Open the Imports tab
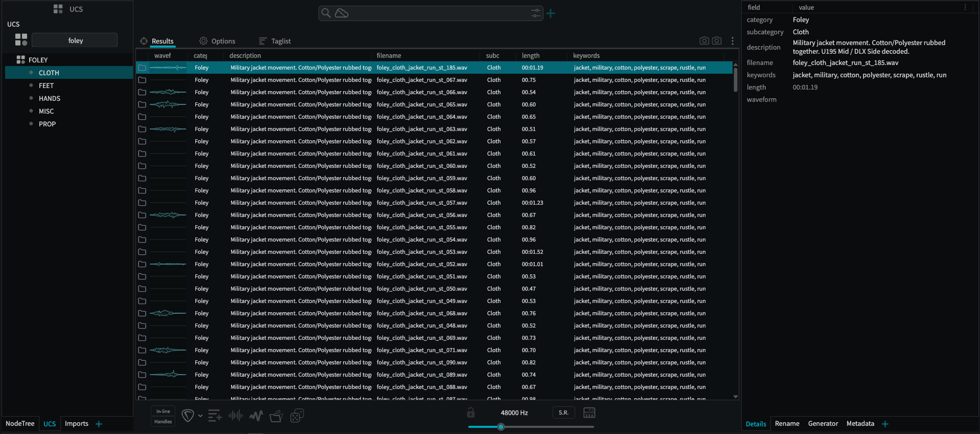Image resolution: width=980 pixels, height=434 pixels. (77, 424)
